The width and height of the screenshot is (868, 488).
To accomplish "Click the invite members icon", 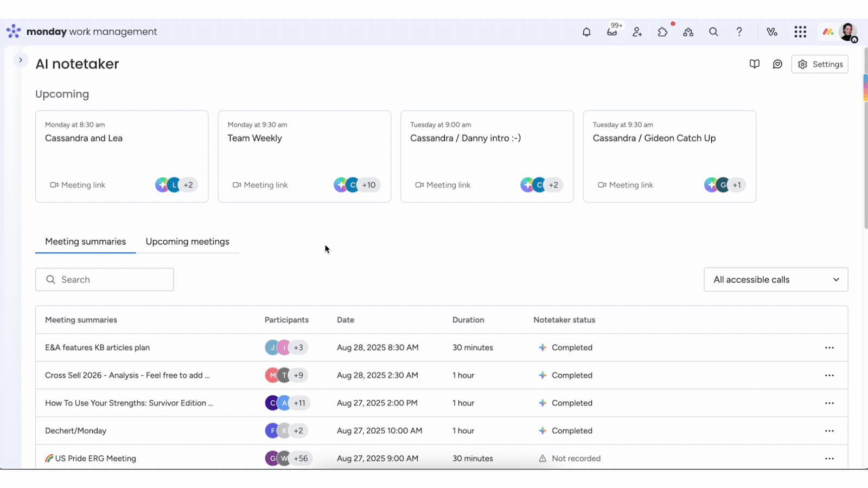I will pos(637,32).
